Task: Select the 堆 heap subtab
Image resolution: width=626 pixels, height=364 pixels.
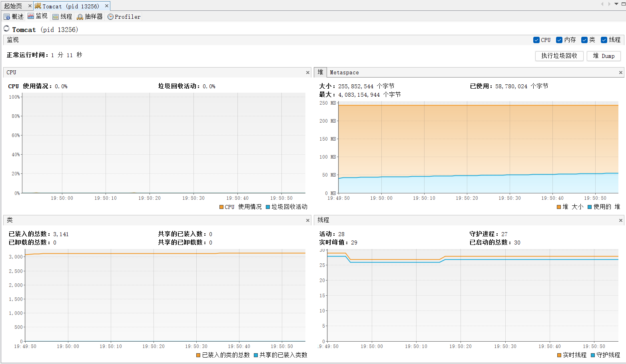Action: click(x=320, y=72)
